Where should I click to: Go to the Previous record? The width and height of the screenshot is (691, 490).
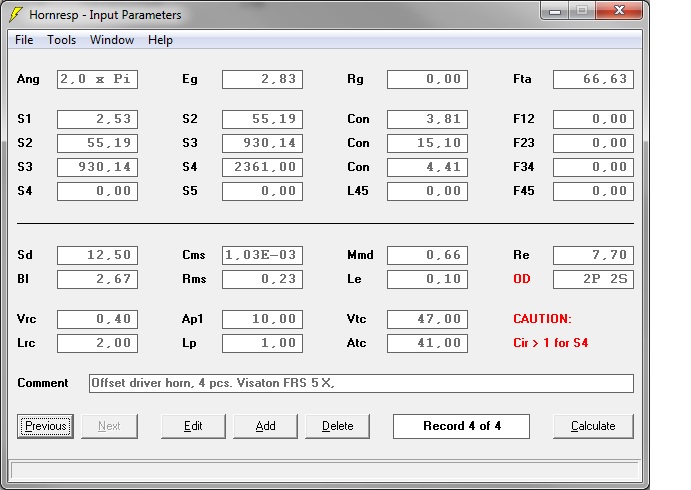click(x=45, y=426)
